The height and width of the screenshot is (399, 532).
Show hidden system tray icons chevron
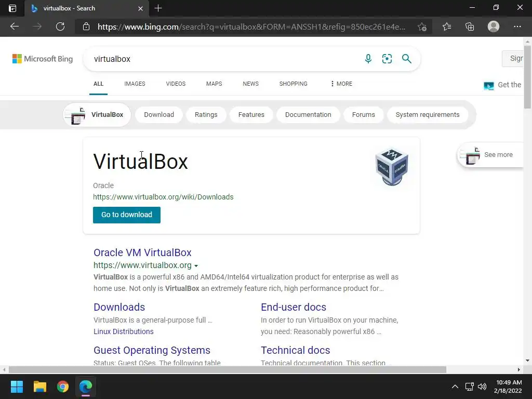coord(455,387)
